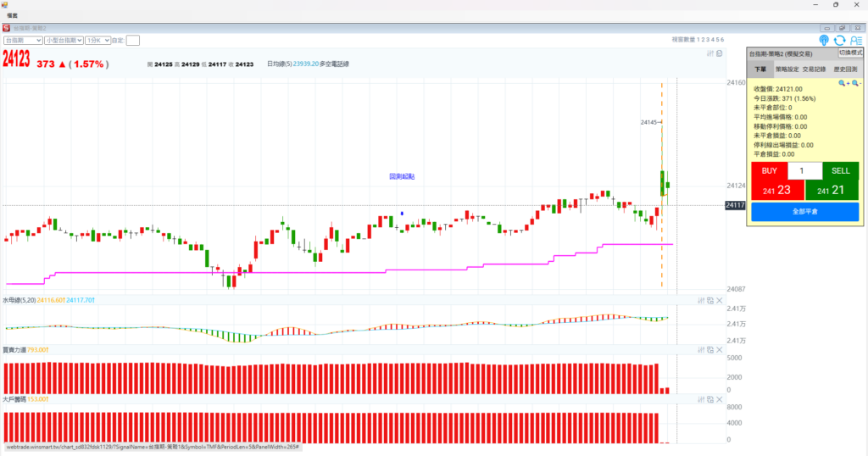Click the 切換模式 mode switch button

[x=849, y=53]
